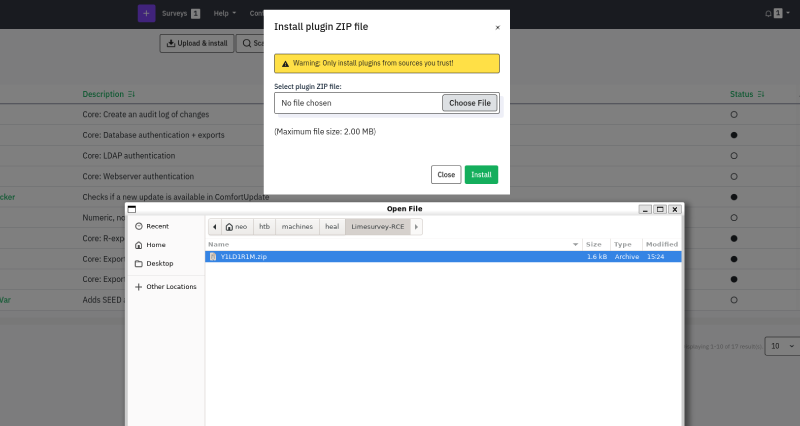
Task: Sort plugins by Status column
Action: (x=746, y=94)
